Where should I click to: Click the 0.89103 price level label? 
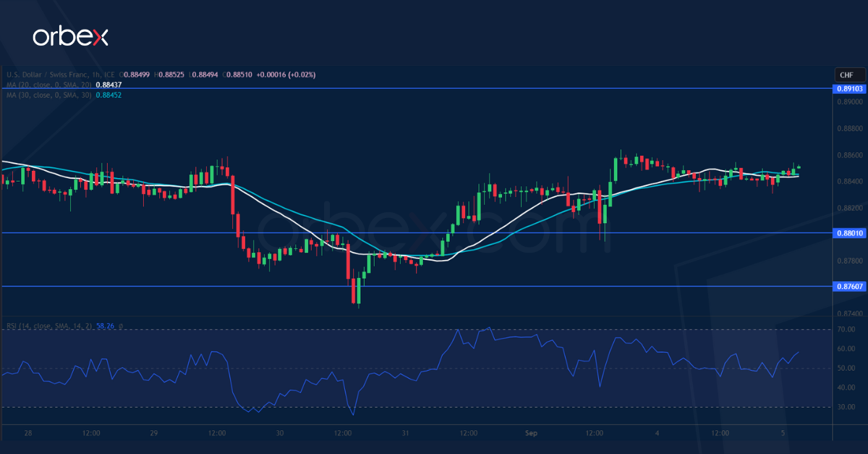pos(849,88)
